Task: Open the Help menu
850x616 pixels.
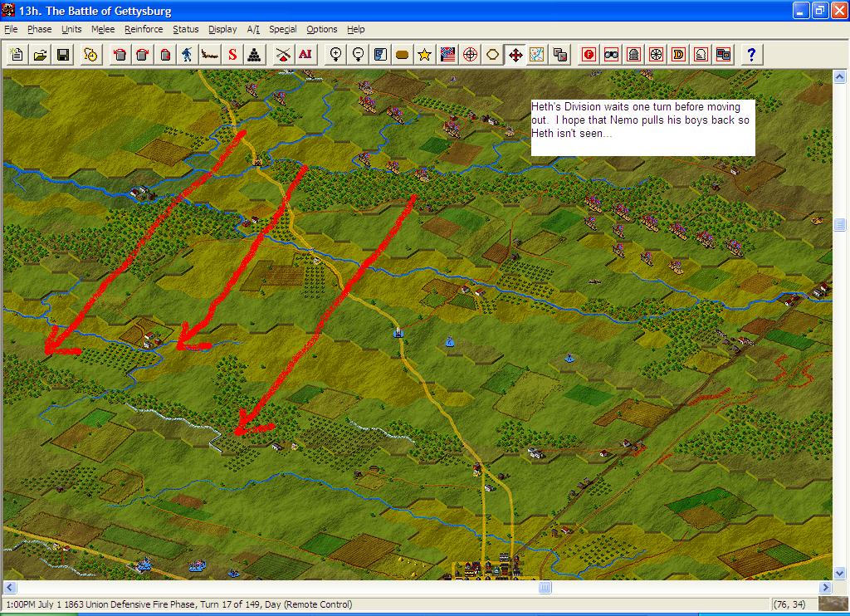Action: [355, 29]
